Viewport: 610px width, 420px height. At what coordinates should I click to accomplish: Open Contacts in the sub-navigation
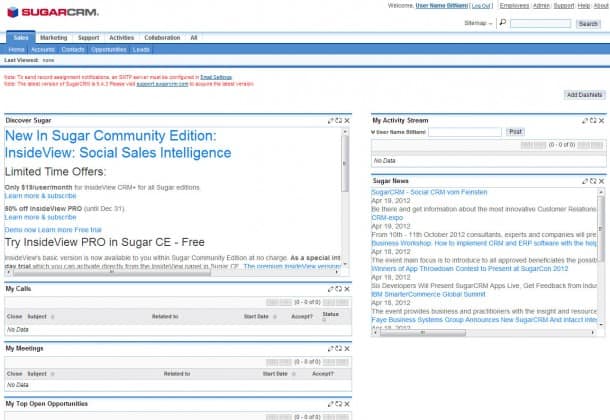pyautogui.click(x=73, y=50)
